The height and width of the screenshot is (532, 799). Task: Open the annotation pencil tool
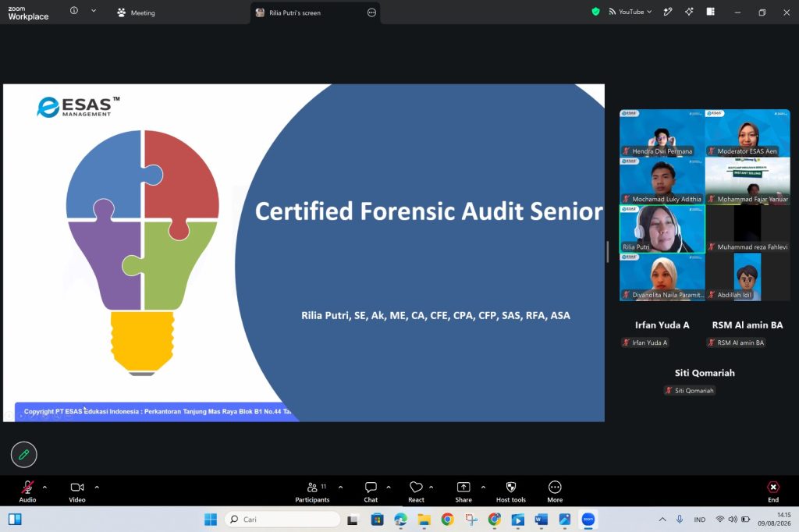24,455
